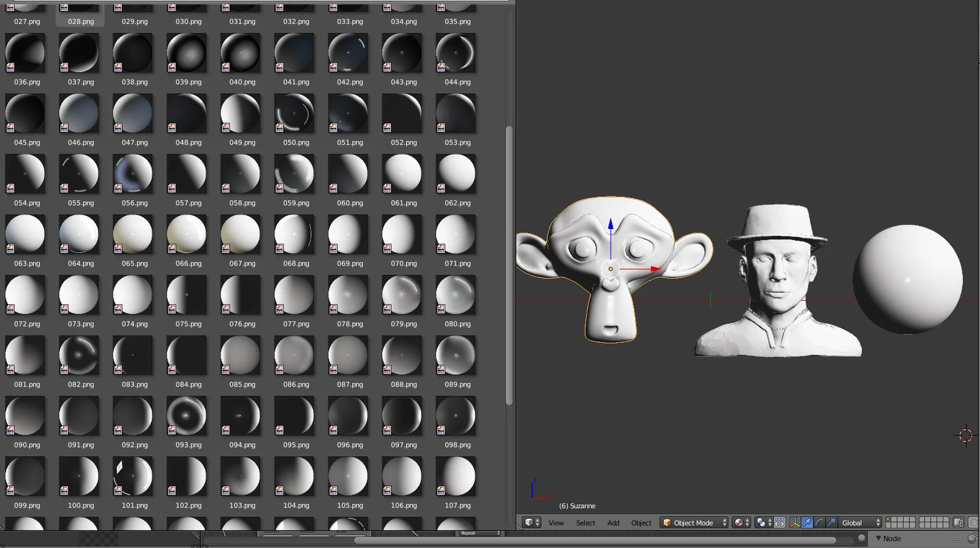Select the 079.png matcap thumbnail
The width and height of the screenshot is (980, 548).
point(402,295)
